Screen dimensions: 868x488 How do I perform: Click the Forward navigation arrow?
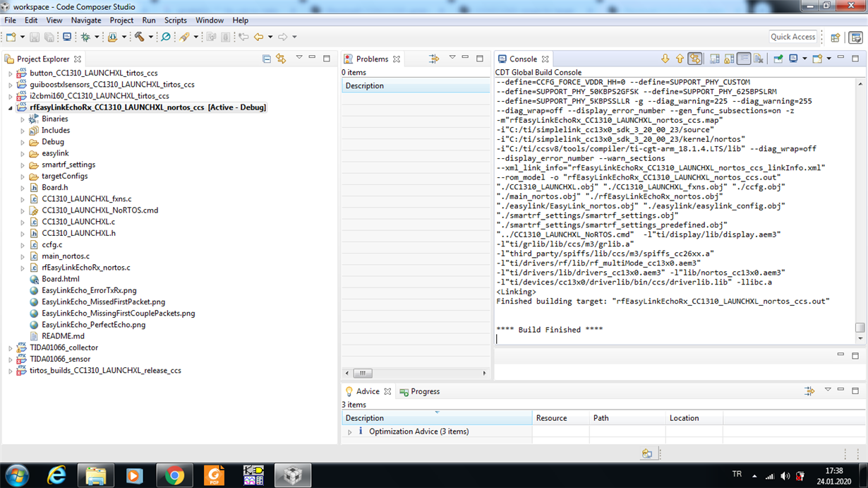click(x=282, y=37)
